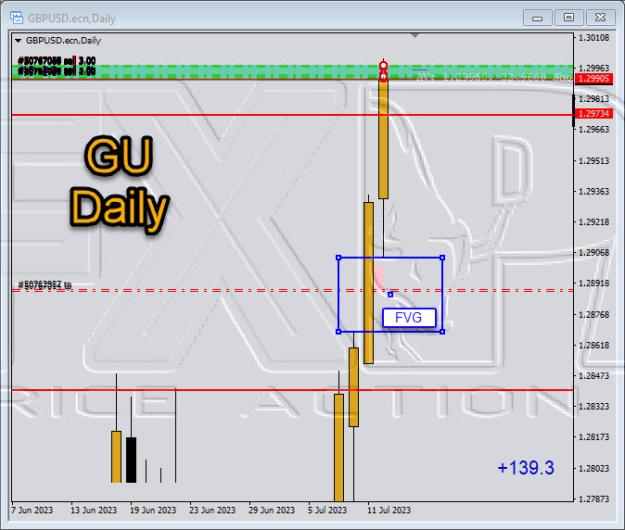Select the black bearish candle near 19 Jun

[x=131, y=460]
